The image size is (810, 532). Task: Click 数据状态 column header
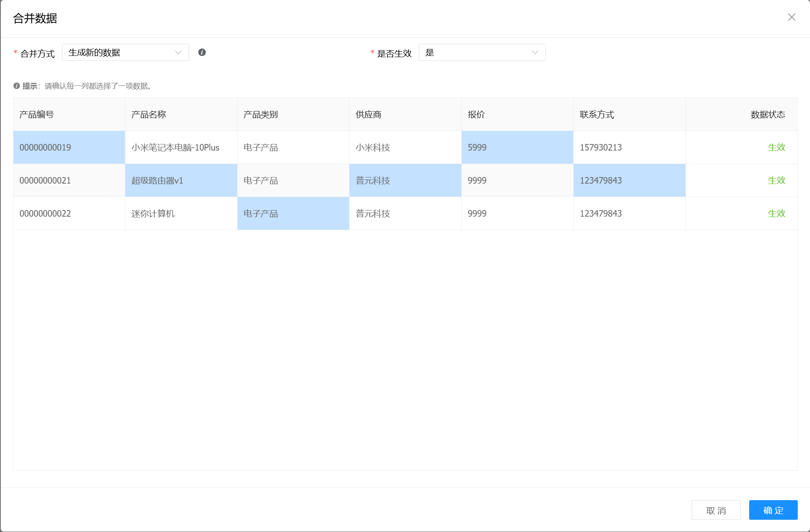(x=768, y=115)
